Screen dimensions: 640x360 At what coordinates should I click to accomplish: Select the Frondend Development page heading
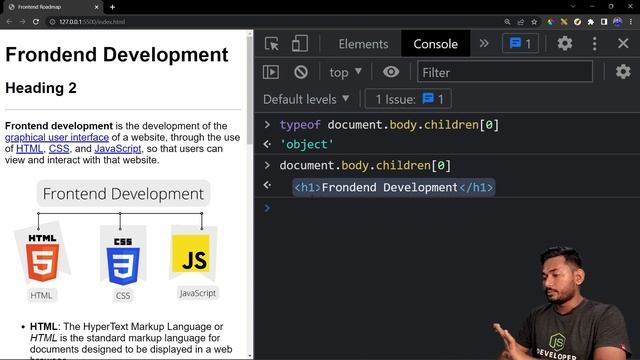coord(117,55)
